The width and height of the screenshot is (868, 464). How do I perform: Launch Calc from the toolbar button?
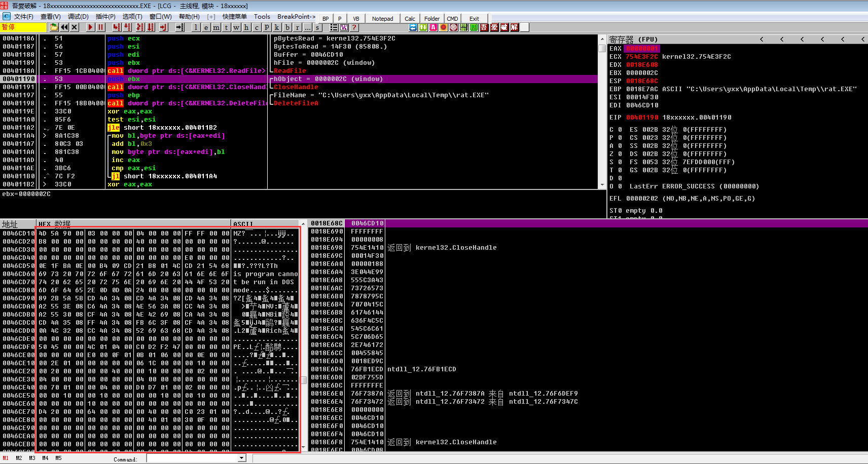(x=410, y=19)
